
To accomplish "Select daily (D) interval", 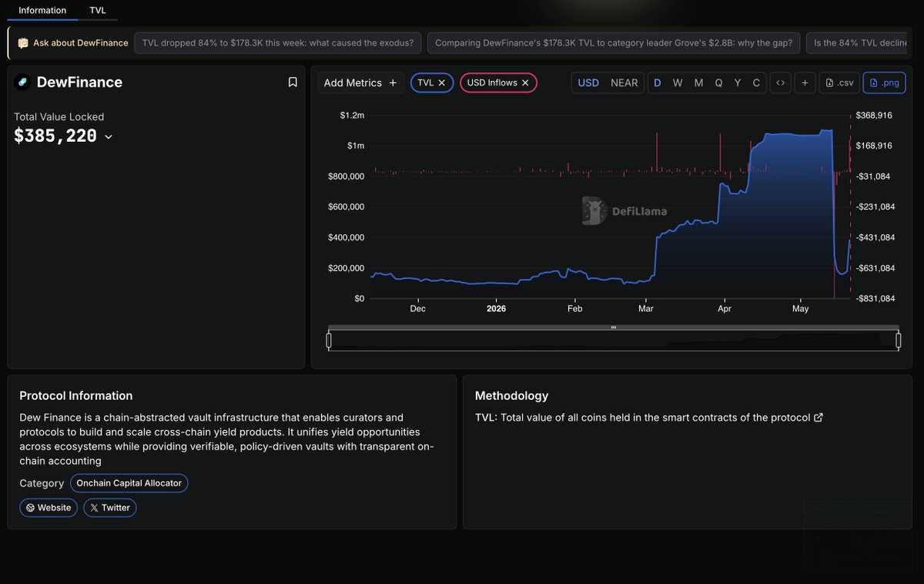I will 658,82.
